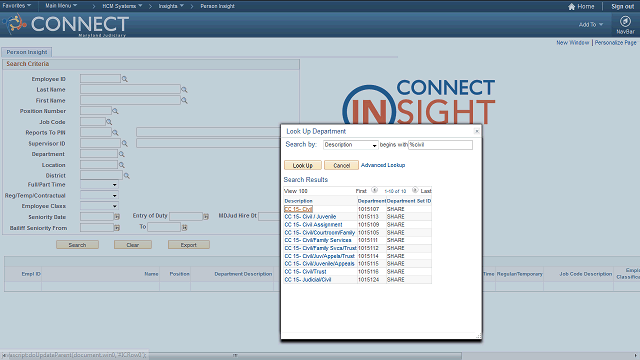Click the Look Up button
Screen dimensions: 640x360
pos(302,165)
